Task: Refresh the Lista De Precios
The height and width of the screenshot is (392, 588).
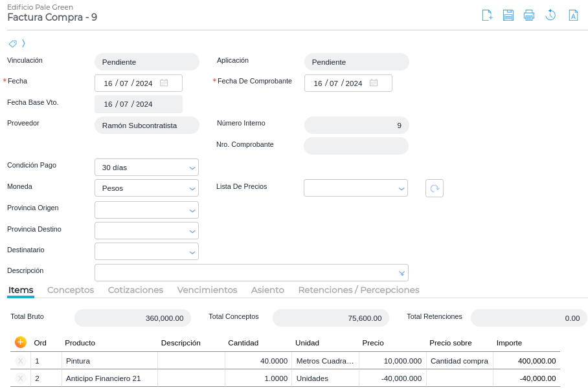Action: pyautogui.click(x=435, y=188)
